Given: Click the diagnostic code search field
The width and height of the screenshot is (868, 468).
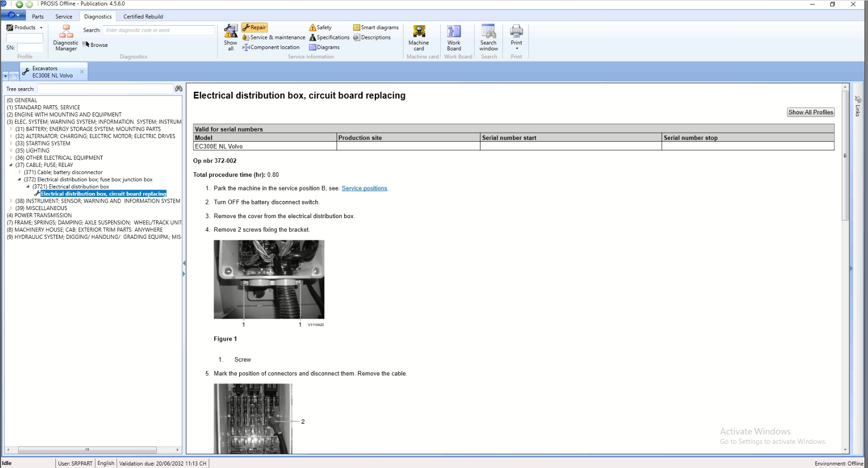Looking at the screenshot, I should pyautogui.click(x=159, y=30).
